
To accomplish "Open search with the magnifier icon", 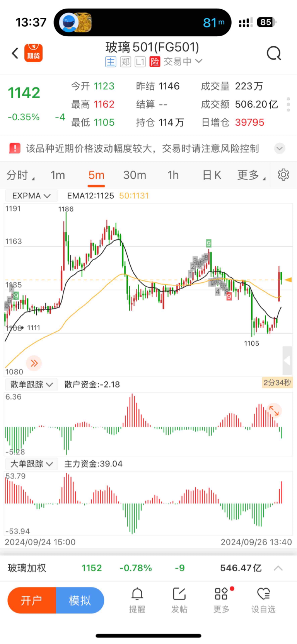I will [274, 53].
